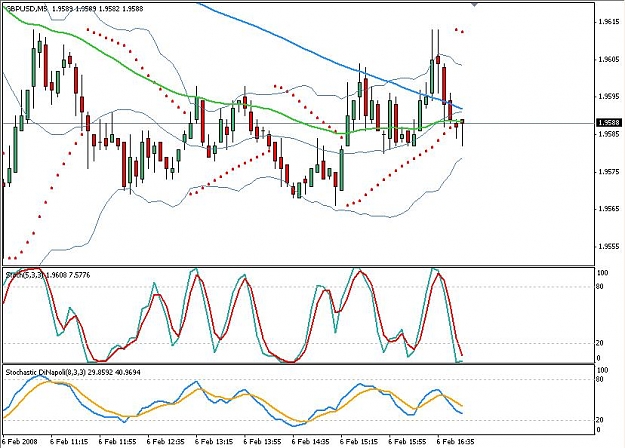Screen dimensions: 625x448
Task: Click the gray chart shift triangle marker
Action: (474, 4)
